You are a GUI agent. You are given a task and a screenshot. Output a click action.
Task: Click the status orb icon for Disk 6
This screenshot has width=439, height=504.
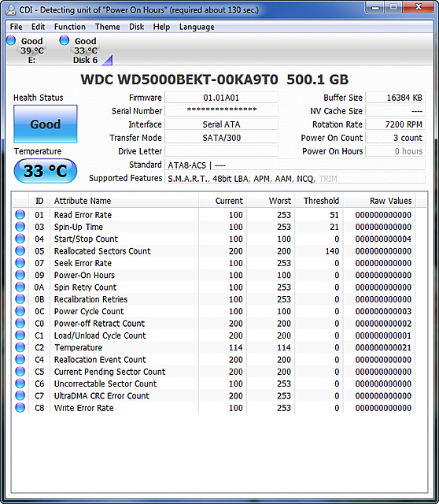[x=65, y=40]
